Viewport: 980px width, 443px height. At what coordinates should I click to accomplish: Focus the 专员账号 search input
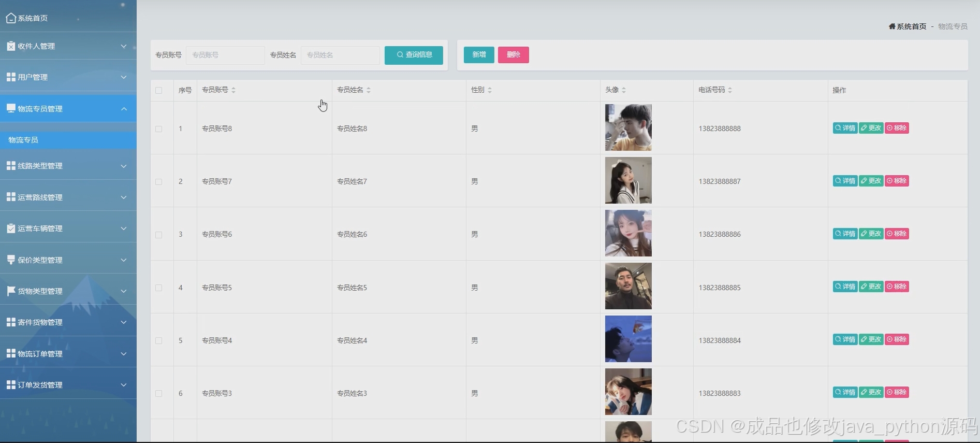pos(225,55)
